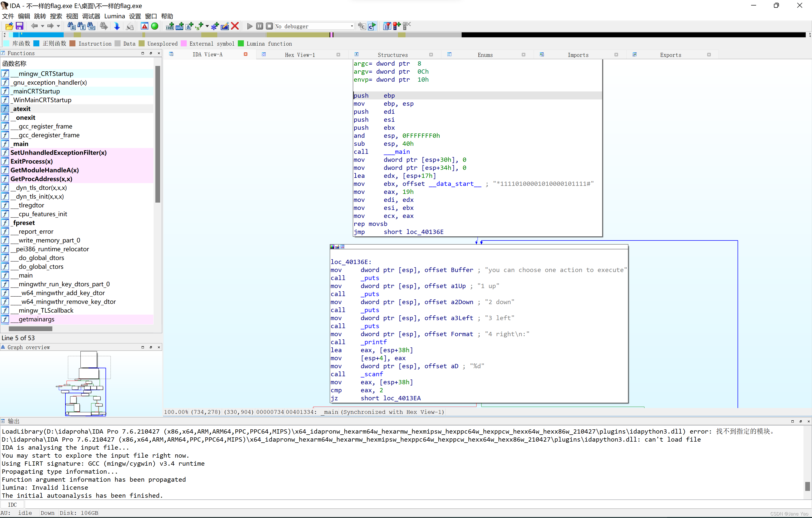Click the red X delete icon in toolbar

coord(235,26)
